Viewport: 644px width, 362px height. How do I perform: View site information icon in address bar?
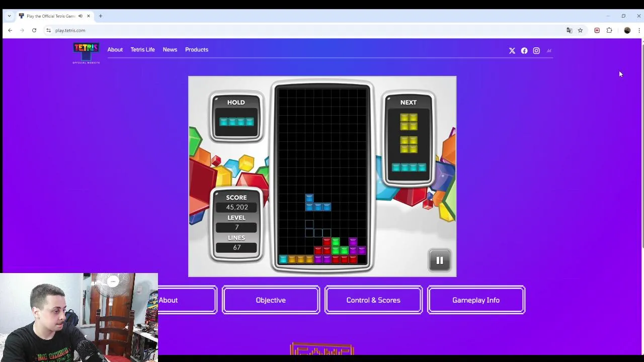point(48,30)
